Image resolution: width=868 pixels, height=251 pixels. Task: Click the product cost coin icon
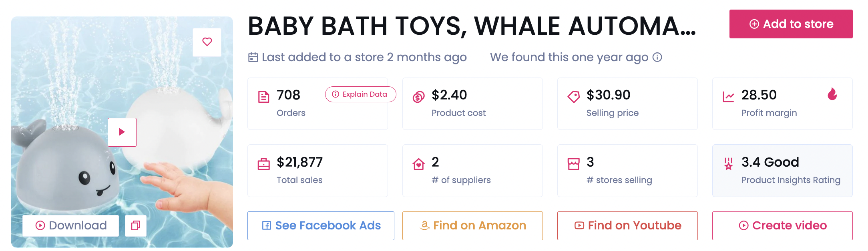click(x=418, y=97)
